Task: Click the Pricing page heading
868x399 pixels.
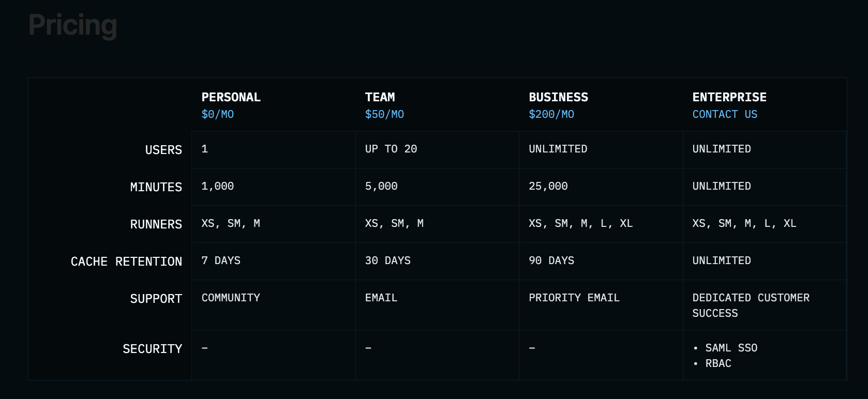Action: tap(72, 25)
